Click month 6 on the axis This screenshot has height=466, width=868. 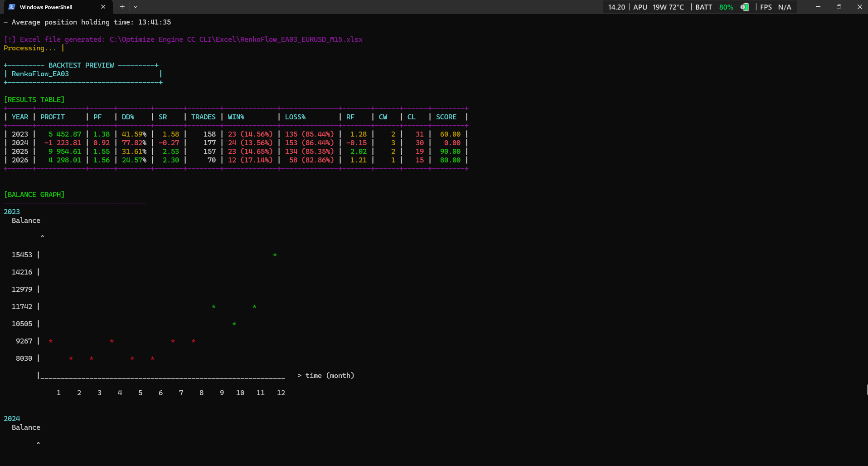(x=161, y=393)
